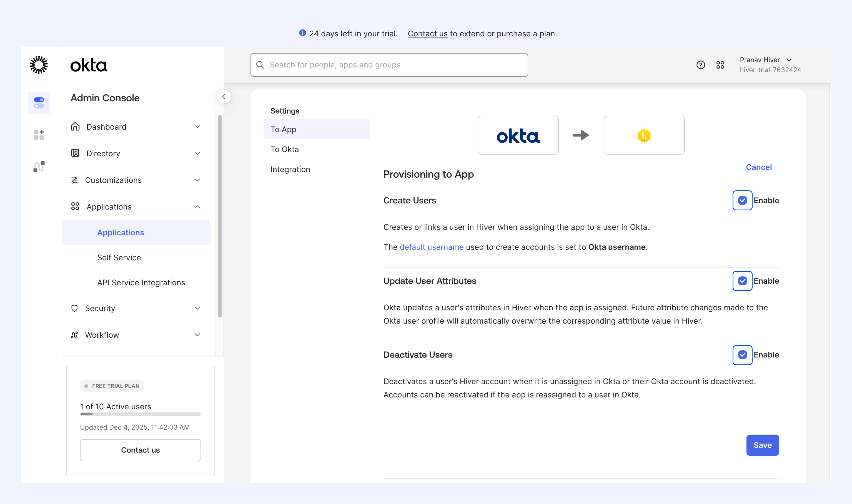Click the Create Users heading
This screenshot has width=852, height=504.
(x=410, y=200)
